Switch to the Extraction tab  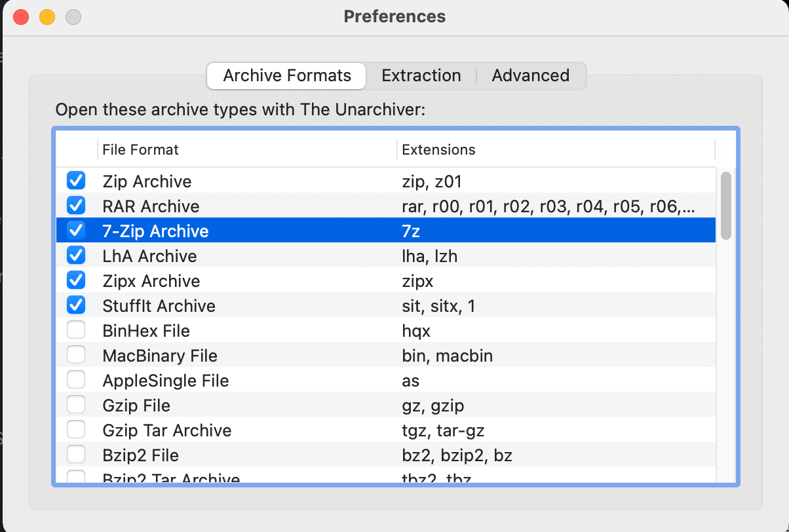click(x=421, y=75)
